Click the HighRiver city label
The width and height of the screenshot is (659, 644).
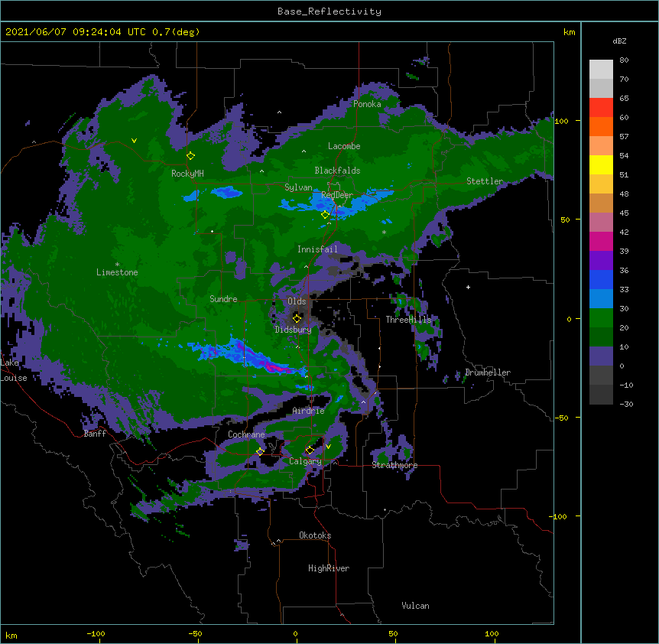tap(329, 568)
